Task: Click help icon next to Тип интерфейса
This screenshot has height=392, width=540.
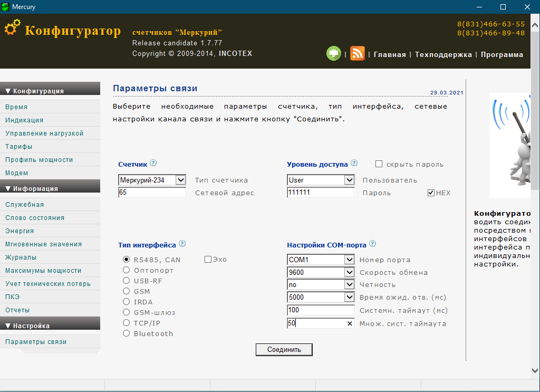Action: point(182,244)
